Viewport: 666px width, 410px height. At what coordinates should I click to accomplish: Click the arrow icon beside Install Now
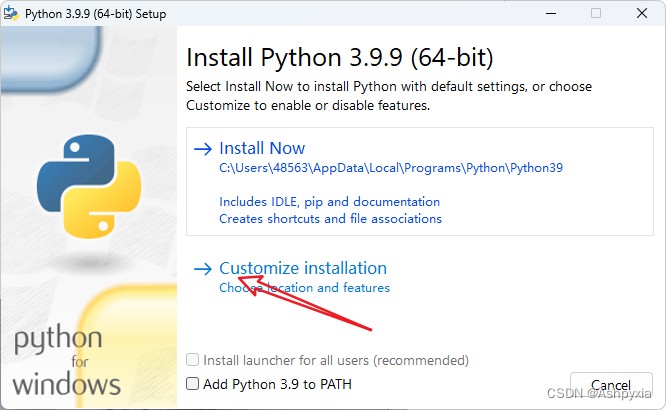coord(203,148)
